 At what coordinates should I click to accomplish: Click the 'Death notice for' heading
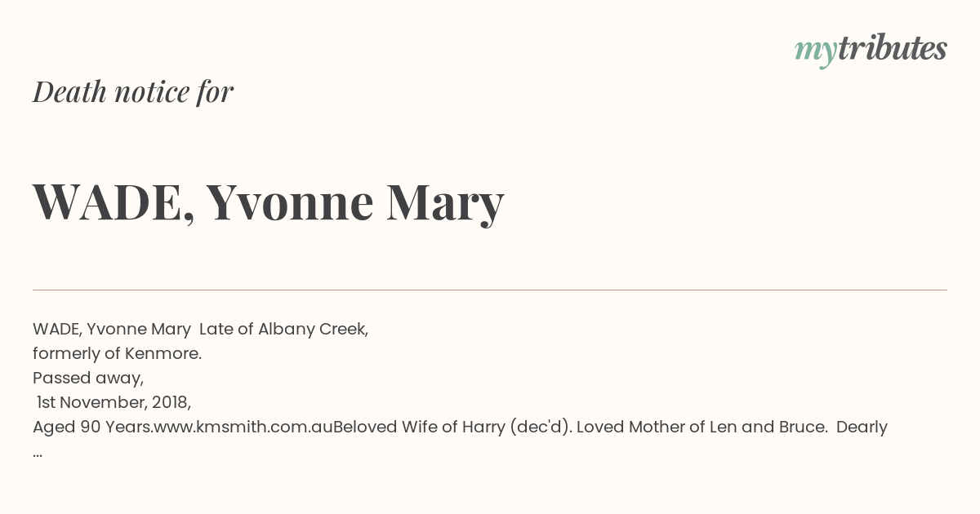(133, 92)
